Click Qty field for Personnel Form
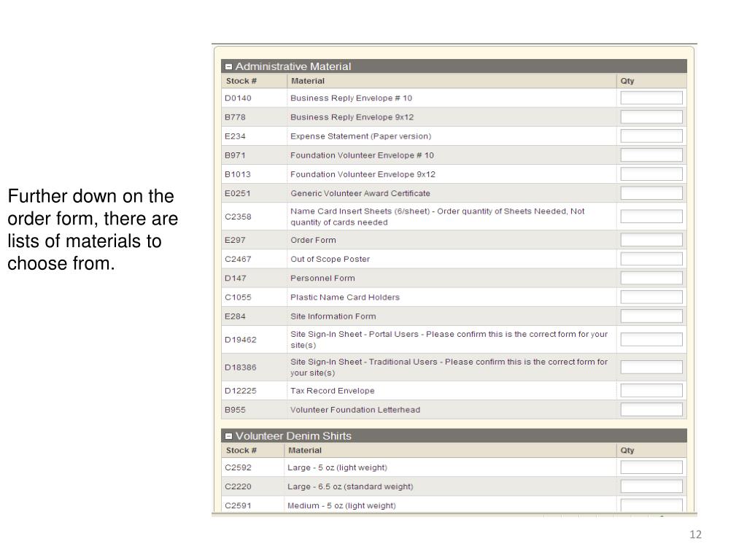747x560 pixels. [651, 278]
